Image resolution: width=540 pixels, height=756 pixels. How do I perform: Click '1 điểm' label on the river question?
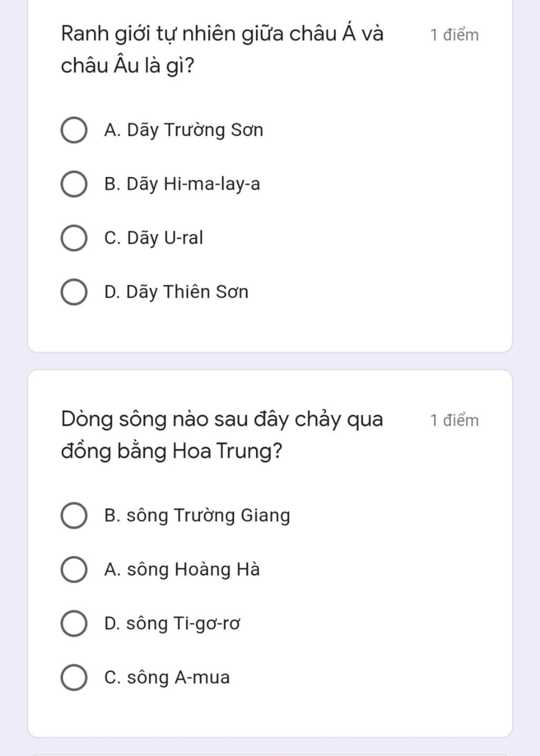click(454, 420)
